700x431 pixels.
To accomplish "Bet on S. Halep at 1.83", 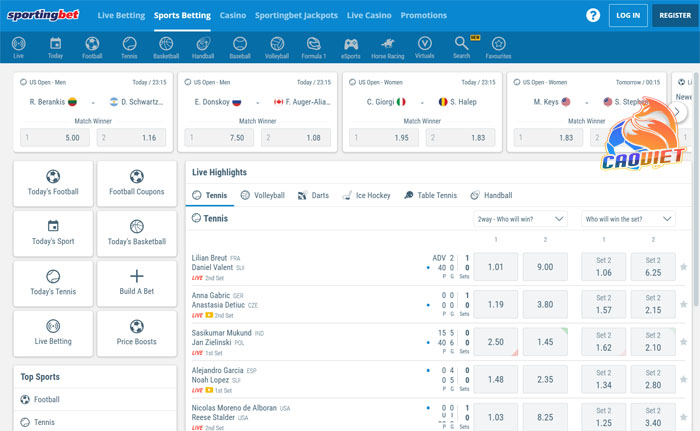I will (461, 138).
